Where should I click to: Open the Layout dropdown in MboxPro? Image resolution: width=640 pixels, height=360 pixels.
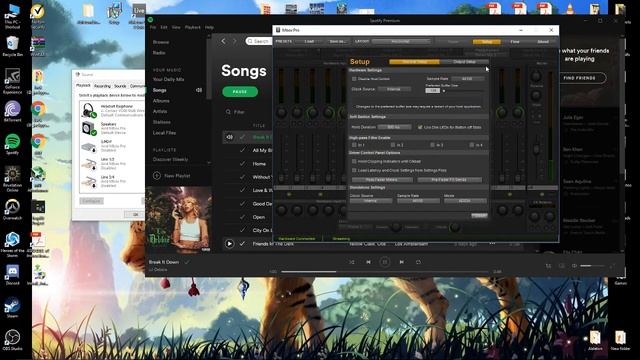401,42
